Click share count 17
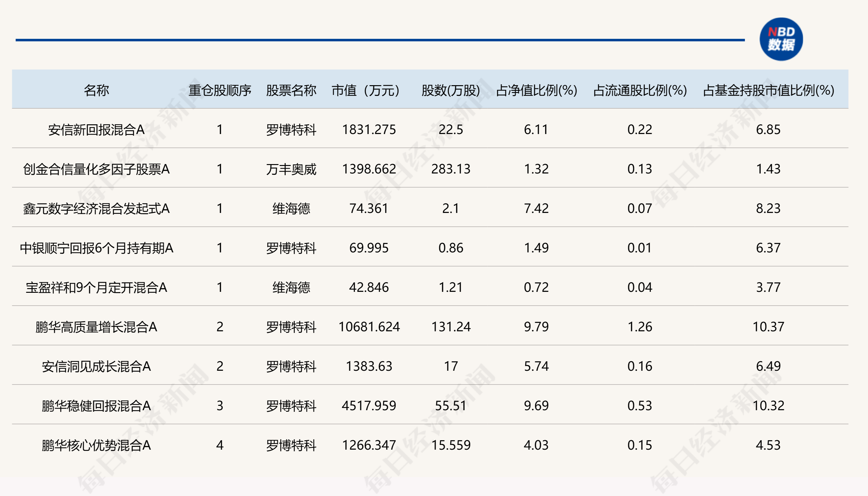 [451, 366]
